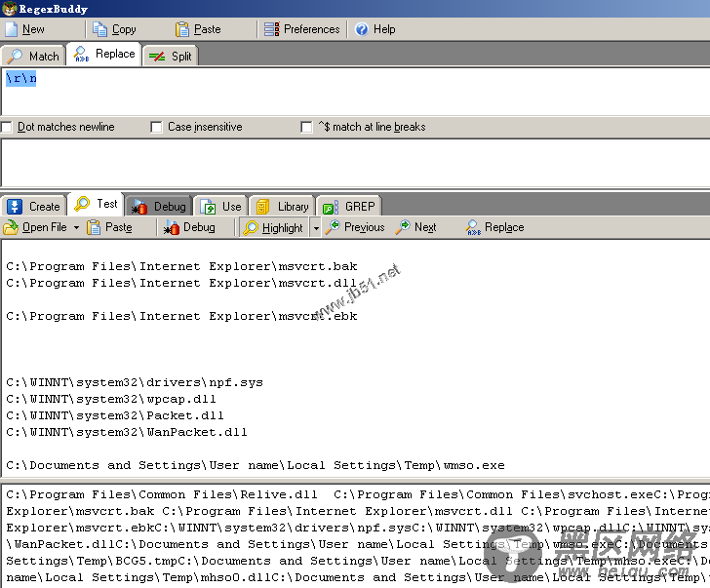
Task: Click the Help button label
Action: pyautogui.click(x=384, y=29)
